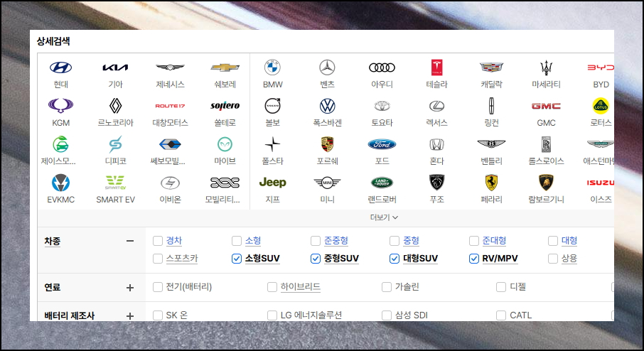Select the Volkswagen (폭스바겐) logo

tap(328, 106)
